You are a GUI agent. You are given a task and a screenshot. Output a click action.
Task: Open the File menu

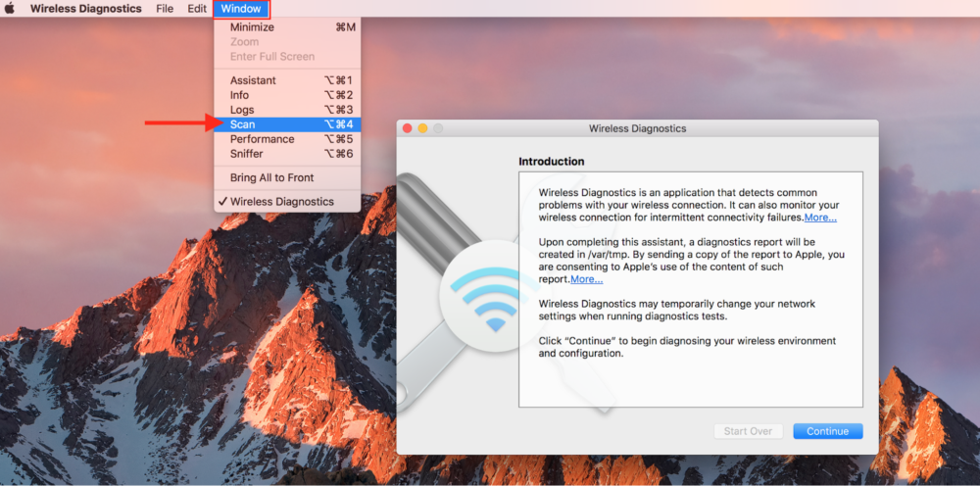click(x=165, y=9)
